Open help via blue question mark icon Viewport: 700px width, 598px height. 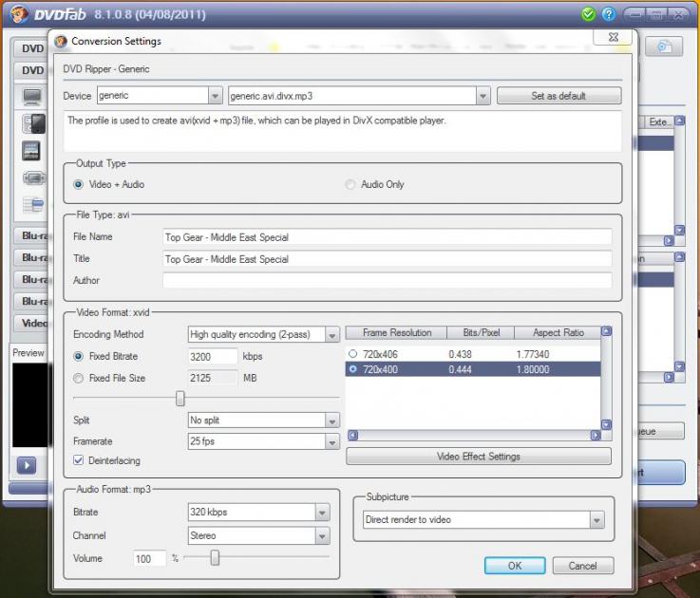609,14
